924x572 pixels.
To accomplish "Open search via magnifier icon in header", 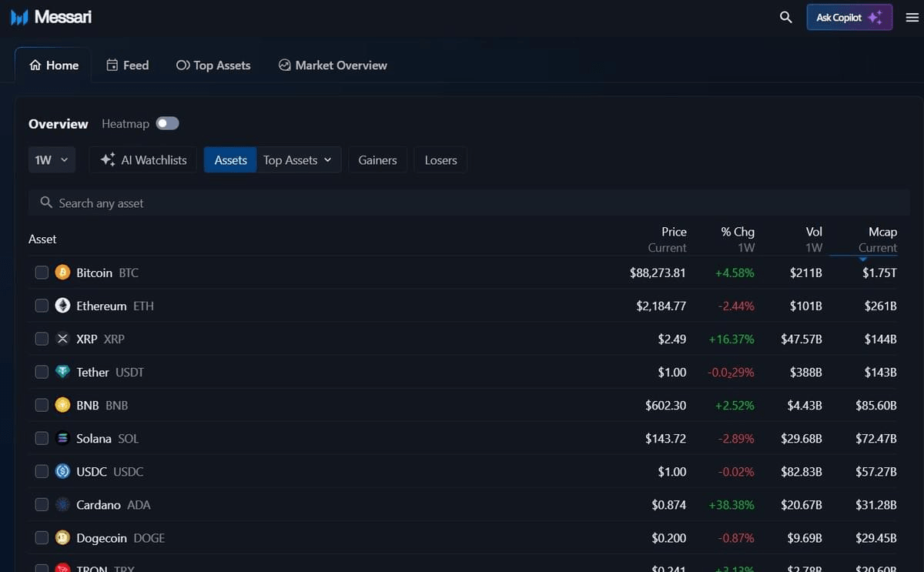I will click(x=785, y=17).
